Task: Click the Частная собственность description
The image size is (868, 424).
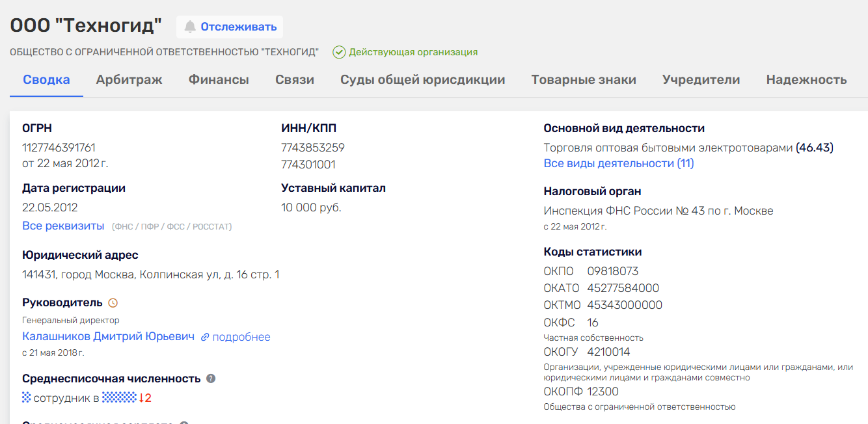Action: [x=593, y=338]
